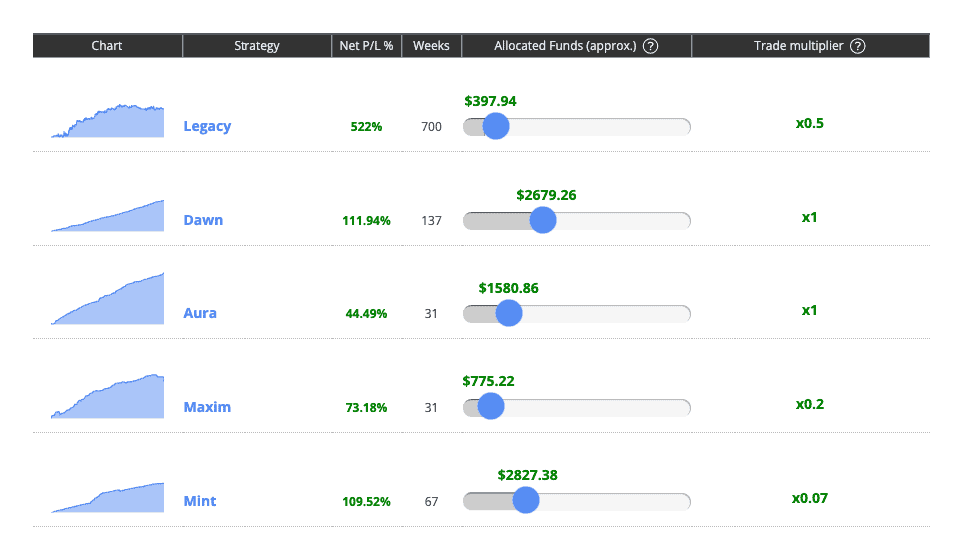Click the Dawn performance chart thumbnail
This screenshot has width=980, height=540.
108,216
